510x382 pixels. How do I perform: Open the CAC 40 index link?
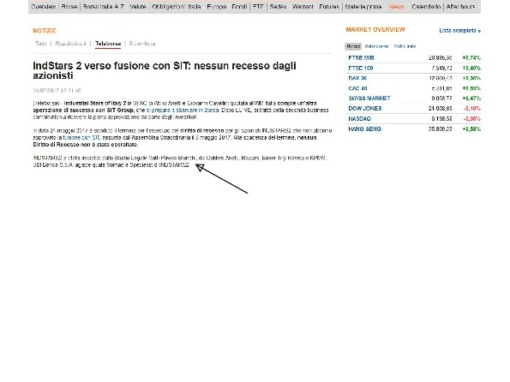[x=358, y=88]
